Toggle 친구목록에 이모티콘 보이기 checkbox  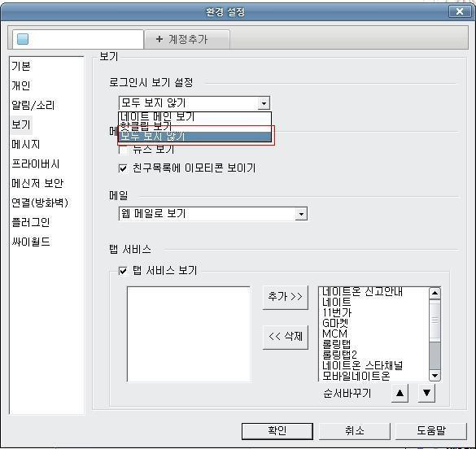[x=123, y=168]
